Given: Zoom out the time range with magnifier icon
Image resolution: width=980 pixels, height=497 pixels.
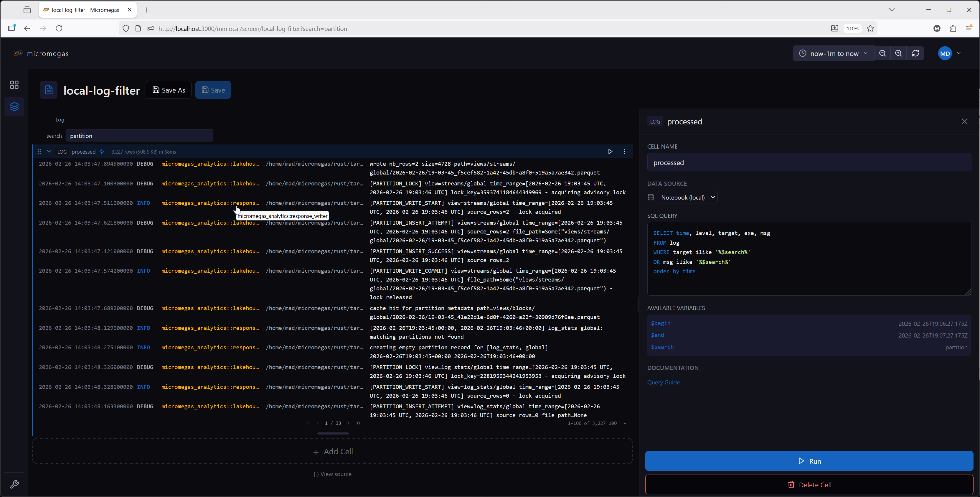Looking at the screenshot, I should [883, 53].
